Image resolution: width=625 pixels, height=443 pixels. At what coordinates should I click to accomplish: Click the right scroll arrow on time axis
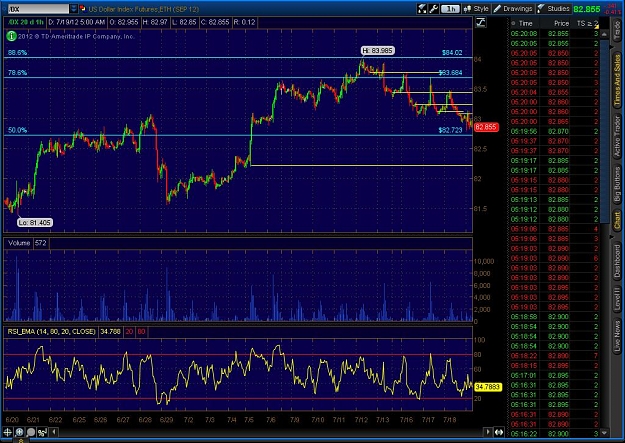click(487, 432)
